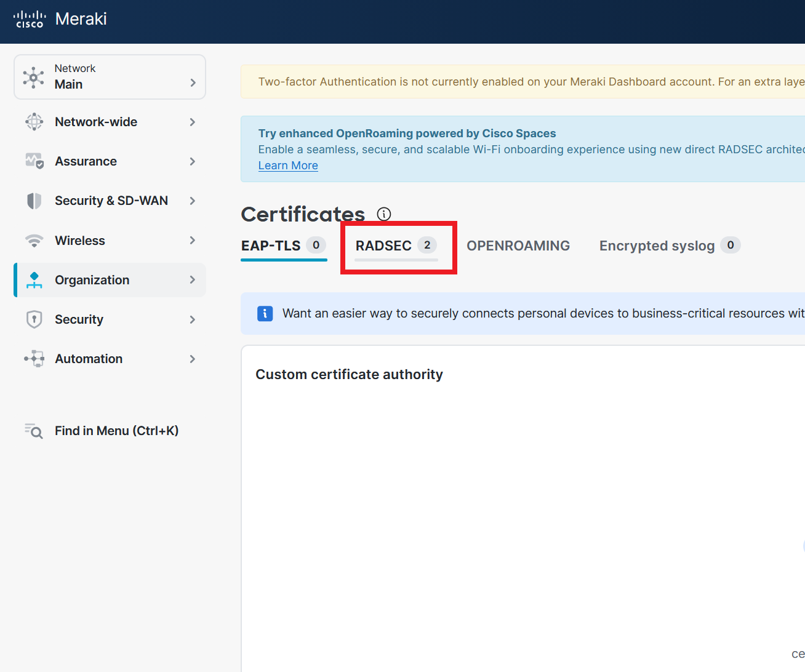Expand the Security & SD-WAN chevron
The image size is (805, 672).
tap(193, 201)
